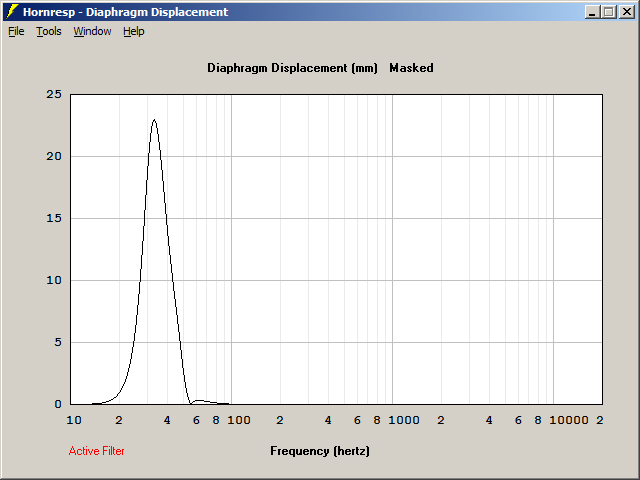Image resolution: width=640 pixels, height=480 pixels.
Task: Open the File menu
Action: (x=16, y=31)
